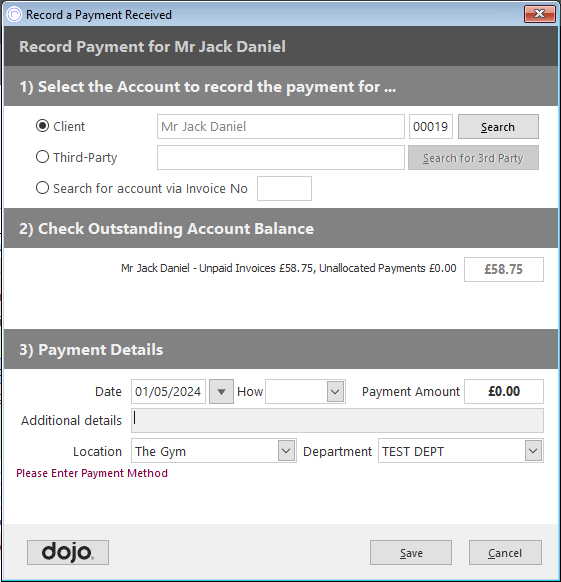Click the Search for 3rd Party button
This screenshot has width=561, height=582.
point(473,158)
